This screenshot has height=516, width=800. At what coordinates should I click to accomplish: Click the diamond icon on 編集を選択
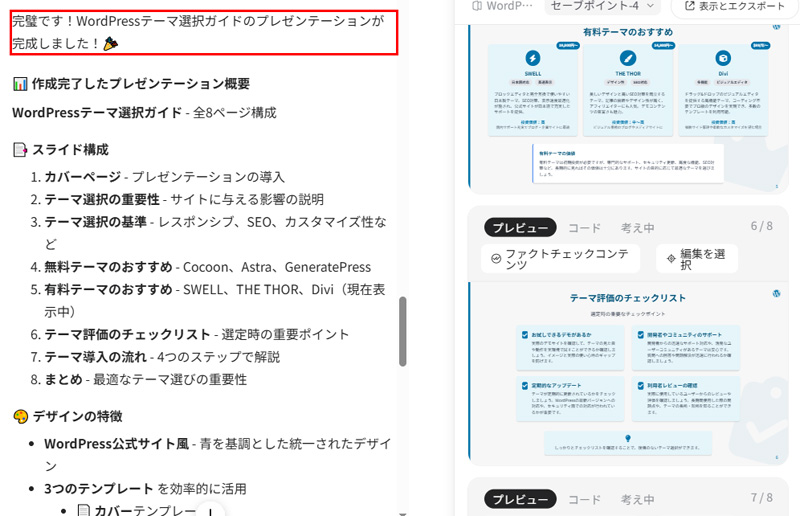pyautogui.click(x=671, y=259)
